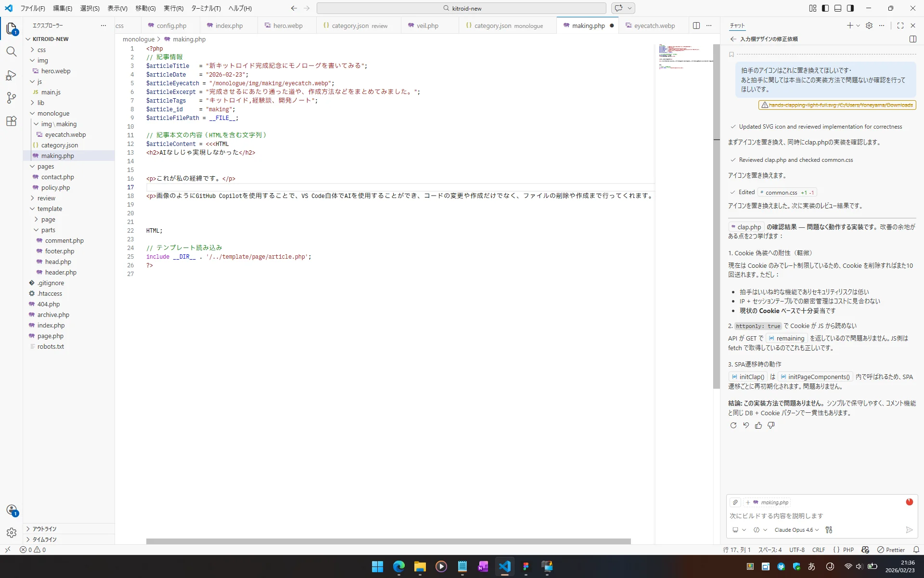Open the ターミナル menu
The image size is (924, 578).
206,8
